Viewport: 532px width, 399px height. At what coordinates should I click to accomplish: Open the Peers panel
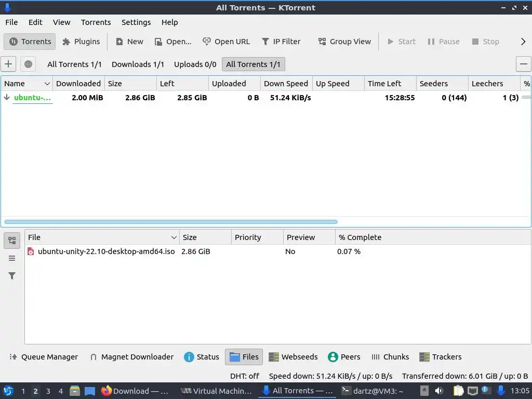pos(344,357)
